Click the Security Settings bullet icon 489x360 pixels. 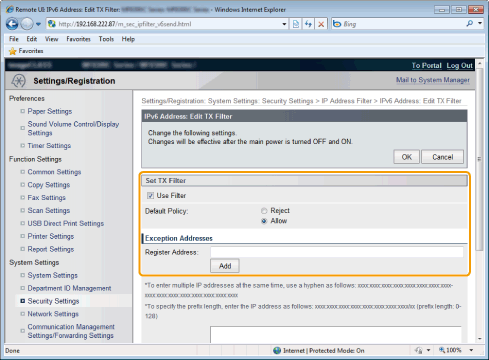coord(22,301)
